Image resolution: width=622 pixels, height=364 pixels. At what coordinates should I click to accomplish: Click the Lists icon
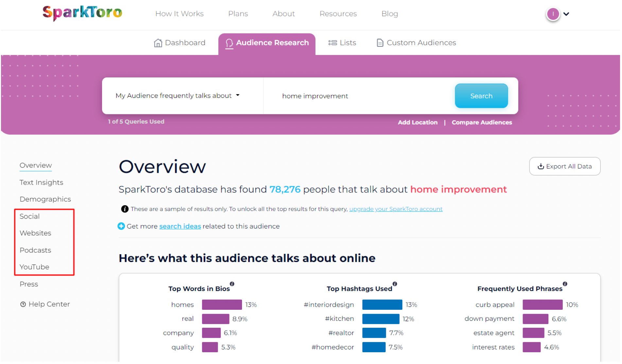tap(333, 43)
